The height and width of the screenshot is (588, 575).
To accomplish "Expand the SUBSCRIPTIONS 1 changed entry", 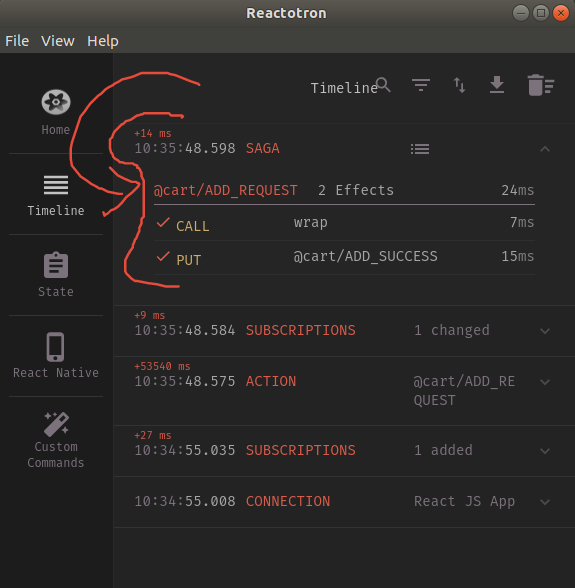I will pyautogui.click(x=545, y=331).
